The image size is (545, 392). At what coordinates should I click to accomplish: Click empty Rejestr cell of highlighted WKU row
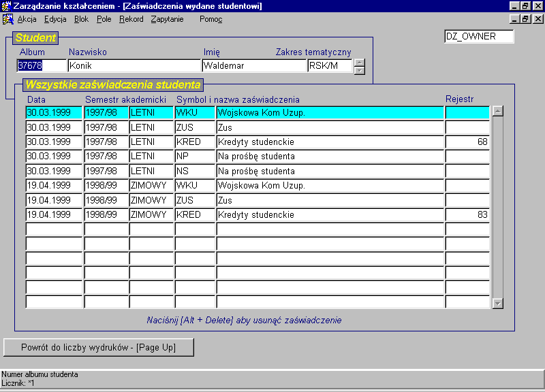[x=467, y=113]
